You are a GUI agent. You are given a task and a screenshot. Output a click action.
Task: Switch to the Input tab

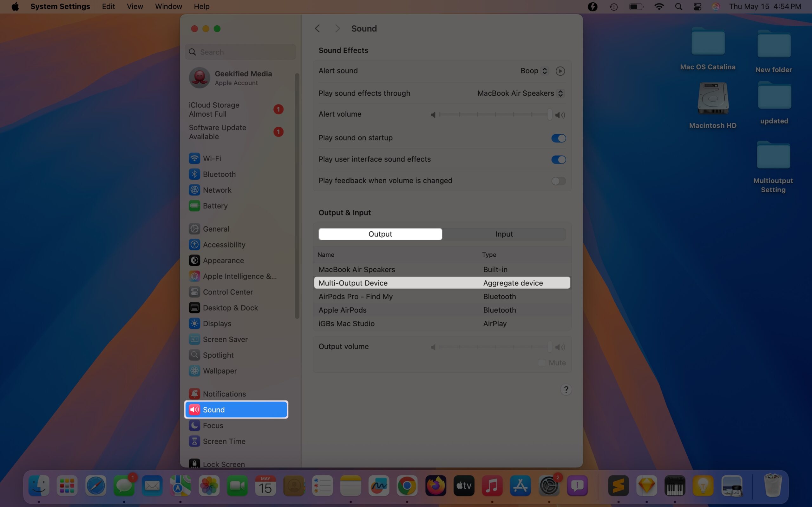(504, 234)
